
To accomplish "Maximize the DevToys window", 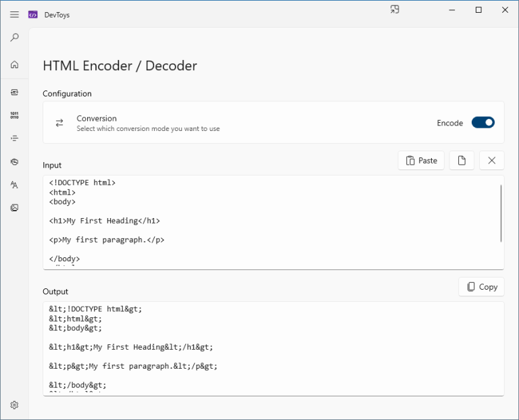I will point(478,10).
